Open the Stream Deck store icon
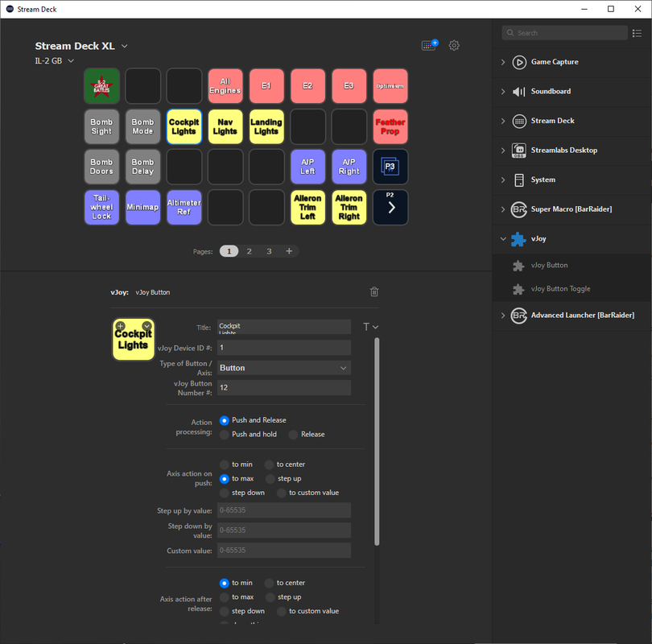 coord(430,45)
